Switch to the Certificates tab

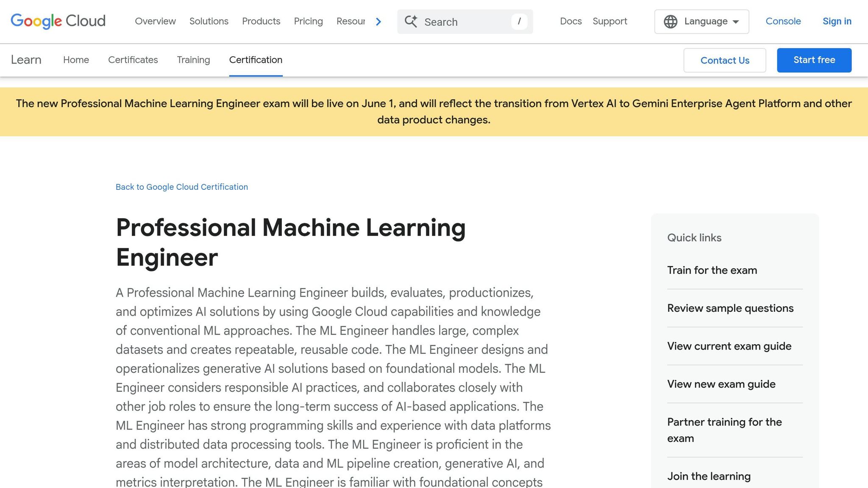[133, 60]
